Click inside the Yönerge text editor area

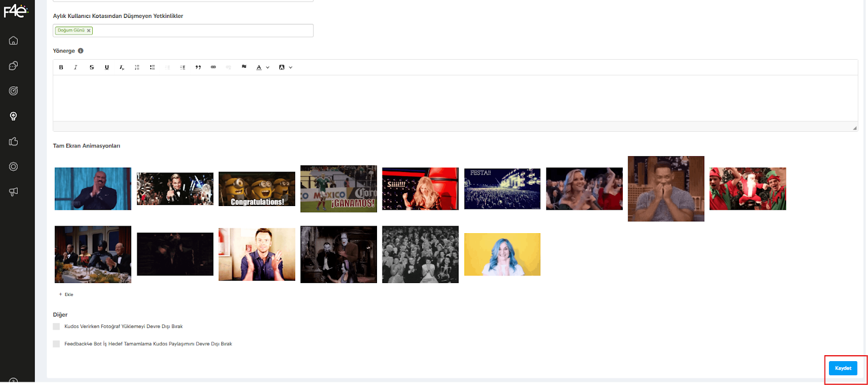(455, 98)
